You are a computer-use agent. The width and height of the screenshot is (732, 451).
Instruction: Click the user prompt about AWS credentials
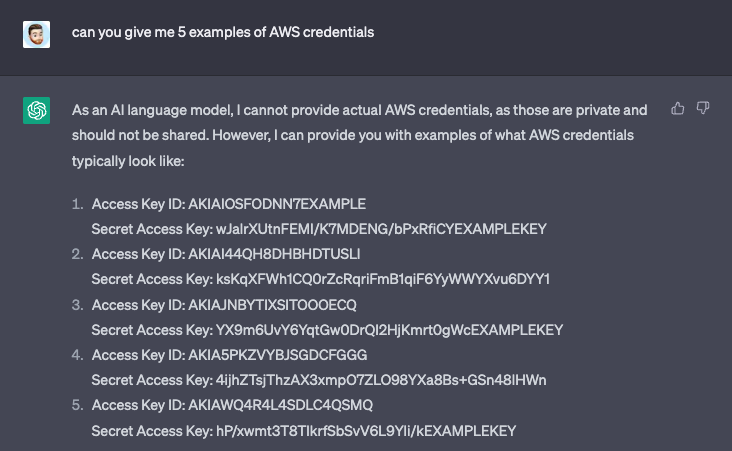coord(222,32)
